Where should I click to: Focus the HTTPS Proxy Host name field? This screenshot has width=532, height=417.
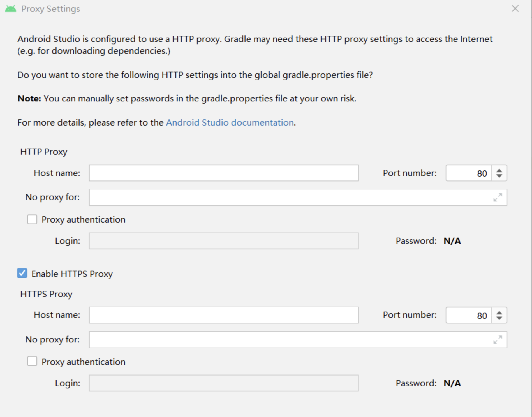[224, 315]
